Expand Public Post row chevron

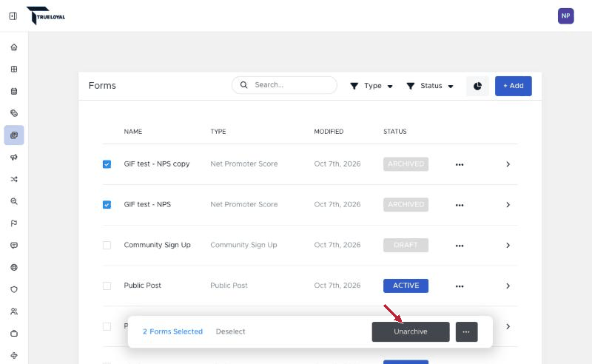click(x=508, y=286)
